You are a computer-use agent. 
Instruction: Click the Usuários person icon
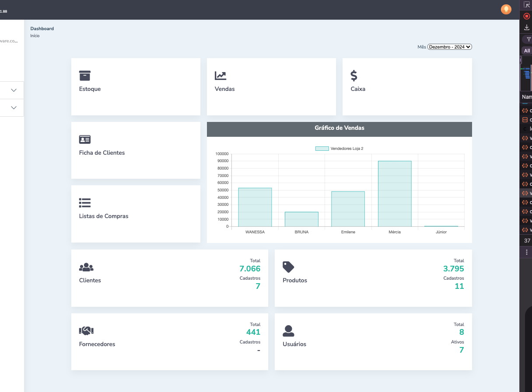point(288,331)
